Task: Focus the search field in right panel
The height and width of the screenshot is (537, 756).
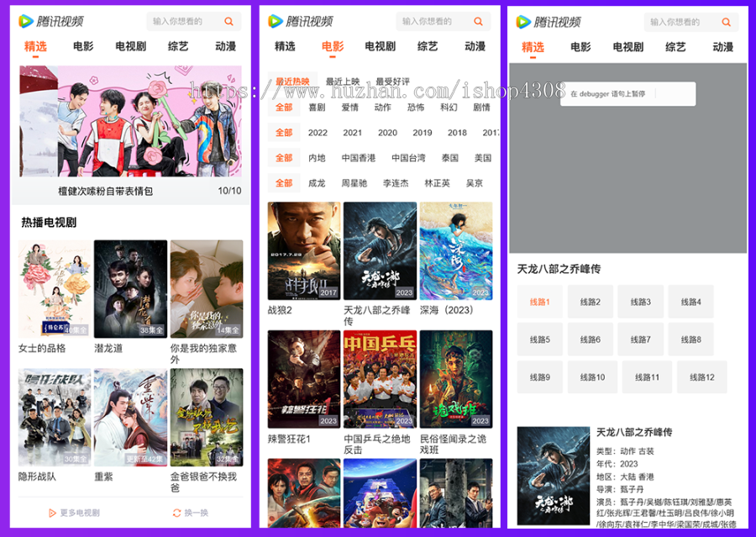Action: pyautogui.click(x=691, y=22)
